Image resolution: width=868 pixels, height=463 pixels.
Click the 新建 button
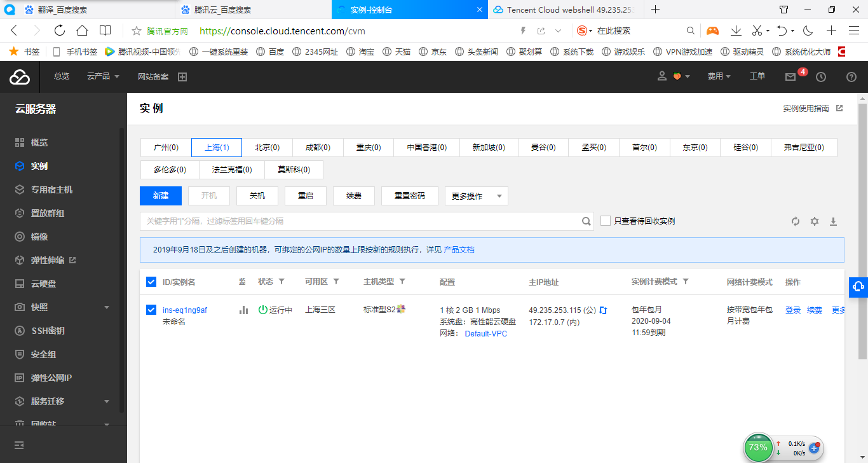(x=161, y=196)
